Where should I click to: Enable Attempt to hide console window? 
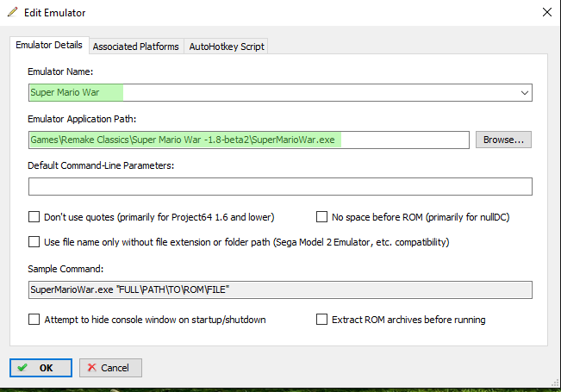34,319
